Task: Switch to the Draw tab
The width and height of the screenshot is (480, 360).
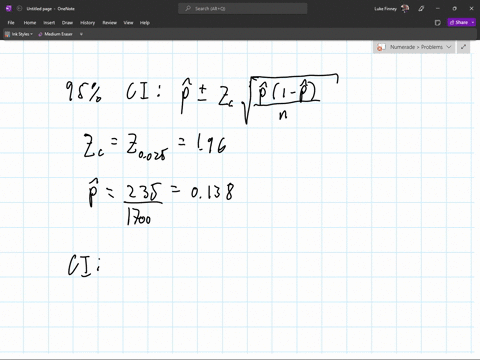Action: [x=67, y=23]
